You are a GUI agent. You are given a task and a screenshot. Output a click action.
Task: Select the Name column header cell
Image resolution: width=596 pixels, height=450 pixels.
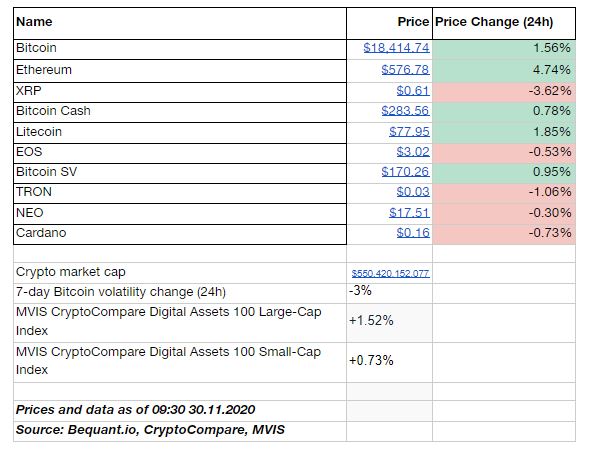180,23
